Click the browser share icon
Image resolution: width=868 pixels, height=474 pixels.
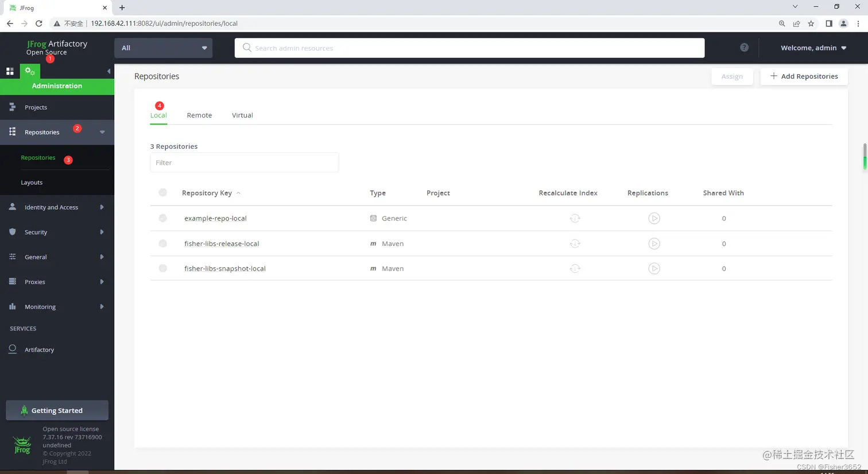796,24
